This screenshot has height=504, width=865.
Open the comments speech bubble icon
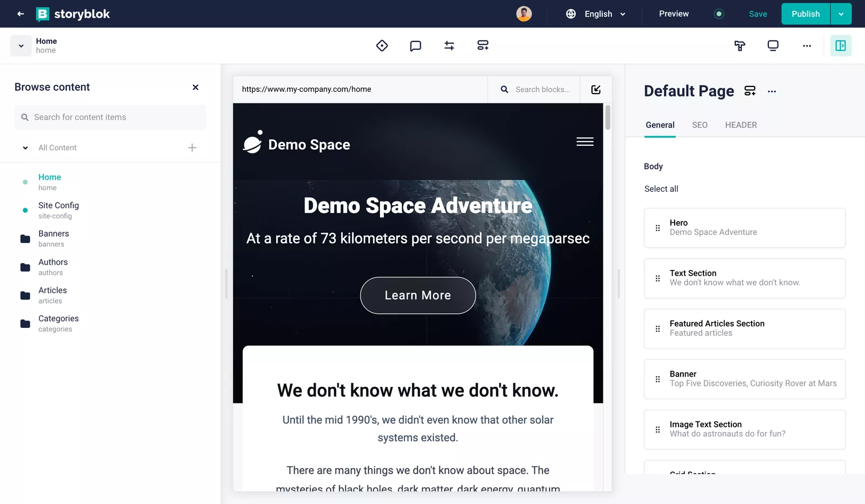(415, 46)
